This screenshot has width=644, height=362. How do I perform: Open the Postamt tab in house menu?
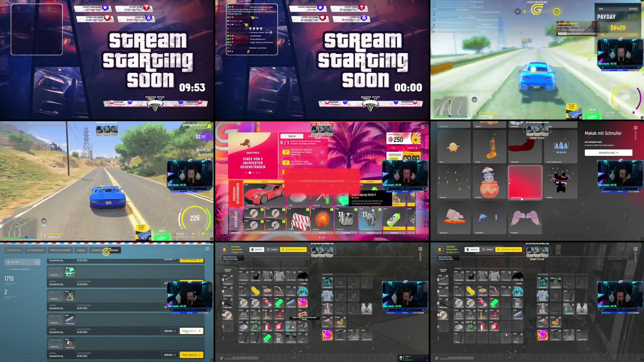[114, 250]
